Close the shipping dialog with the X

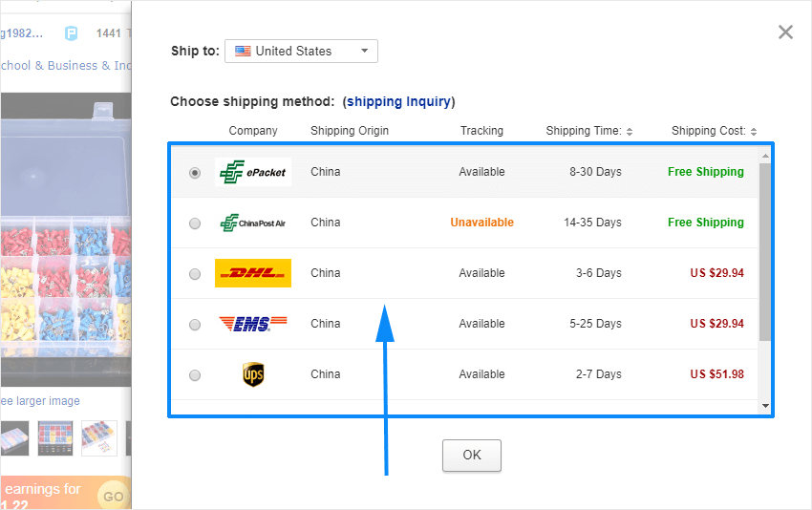pyautogui.click(x=785, y=32)
